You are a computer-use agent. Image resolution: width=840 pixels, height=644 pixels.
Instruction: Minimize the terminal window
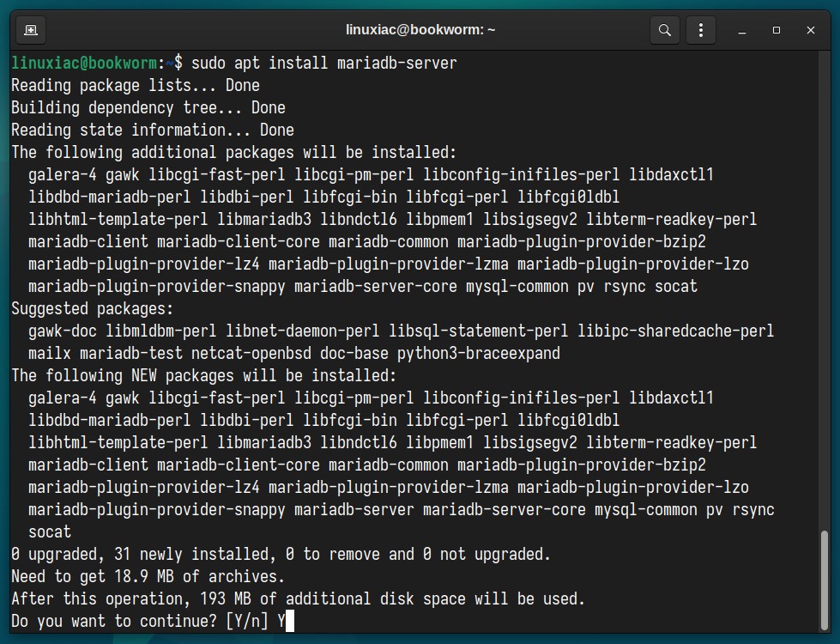click(742, 30)
